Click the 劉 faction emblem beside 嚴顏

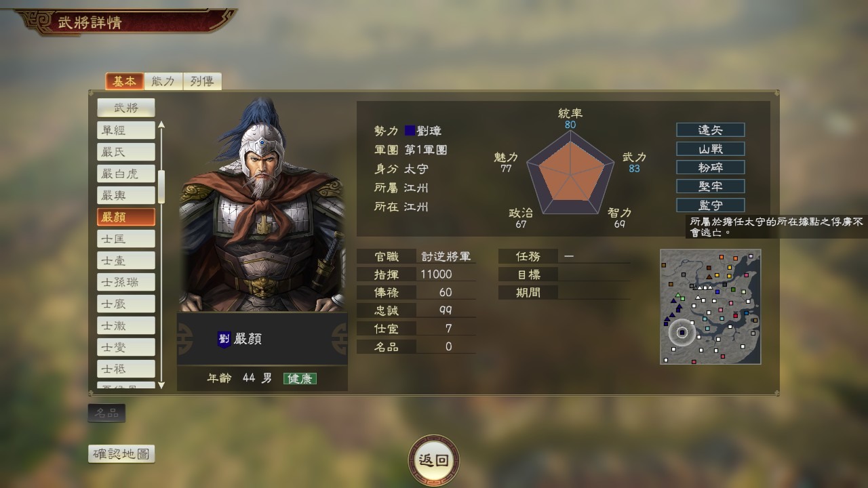tap(224, 340)
